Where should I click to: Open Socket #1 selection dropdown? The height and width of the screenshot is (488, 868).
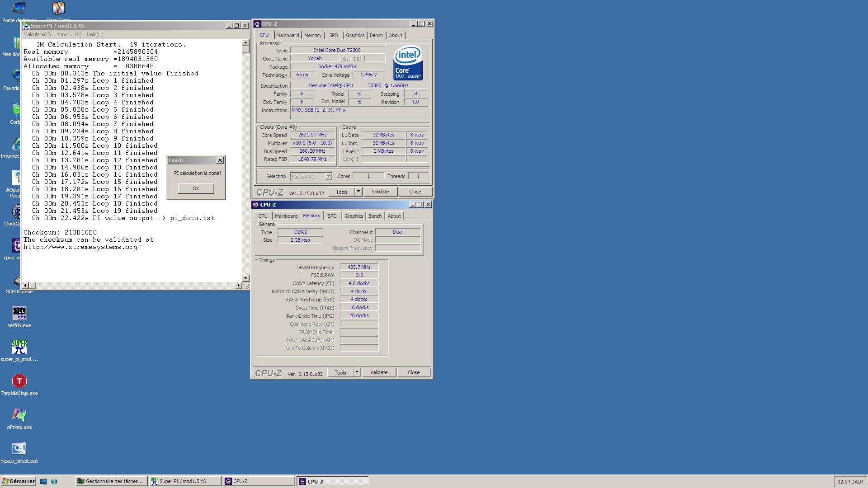point(311,177)
